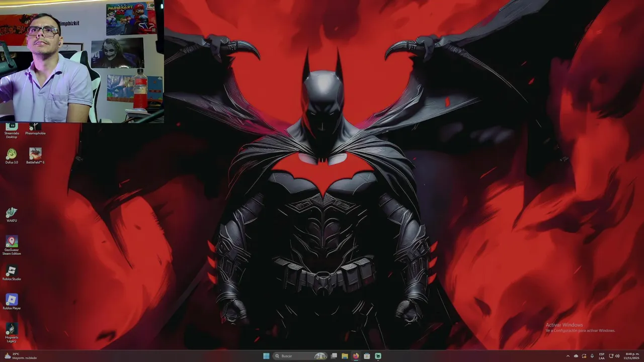Select the Phasmophobia desktop shortcut

click(35, 129)
